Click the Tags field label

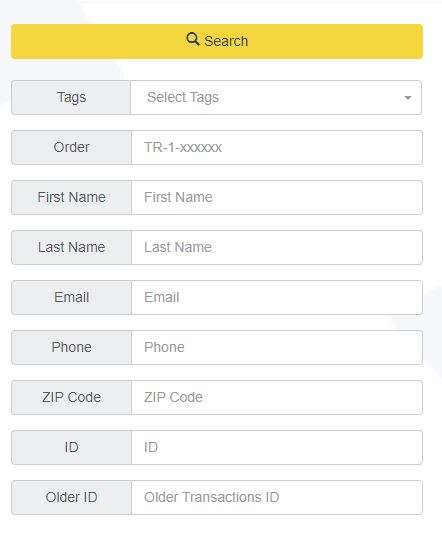pos(71,98)
